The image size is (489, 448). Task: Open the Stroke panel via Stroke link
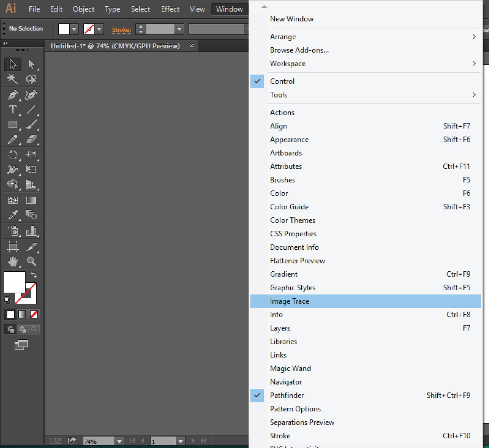(121, 29)
